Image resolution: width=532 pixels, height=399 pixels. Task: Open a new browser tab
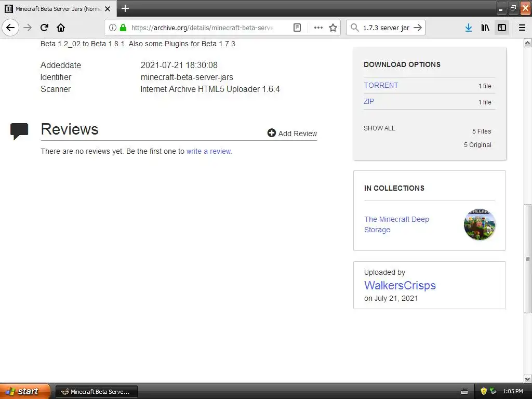coord(125,8)
